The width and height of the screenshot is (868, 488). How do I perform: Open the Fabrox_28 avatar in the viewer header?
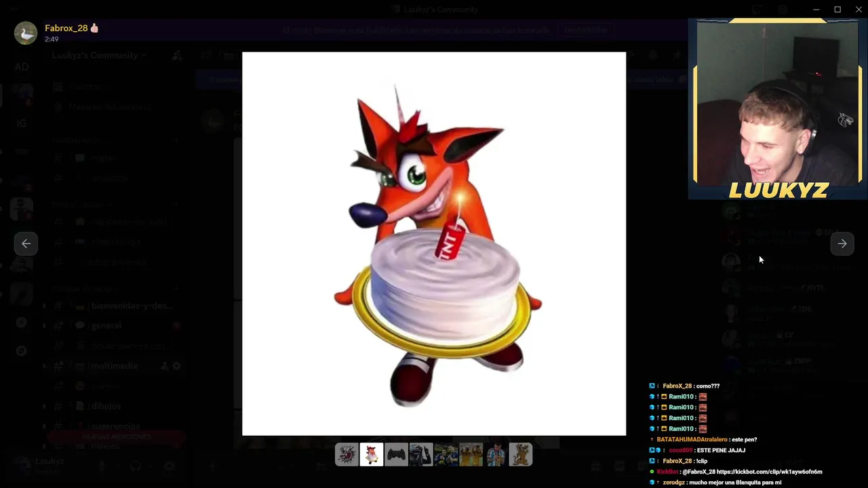pyautogui.click(x=26, y=33)
